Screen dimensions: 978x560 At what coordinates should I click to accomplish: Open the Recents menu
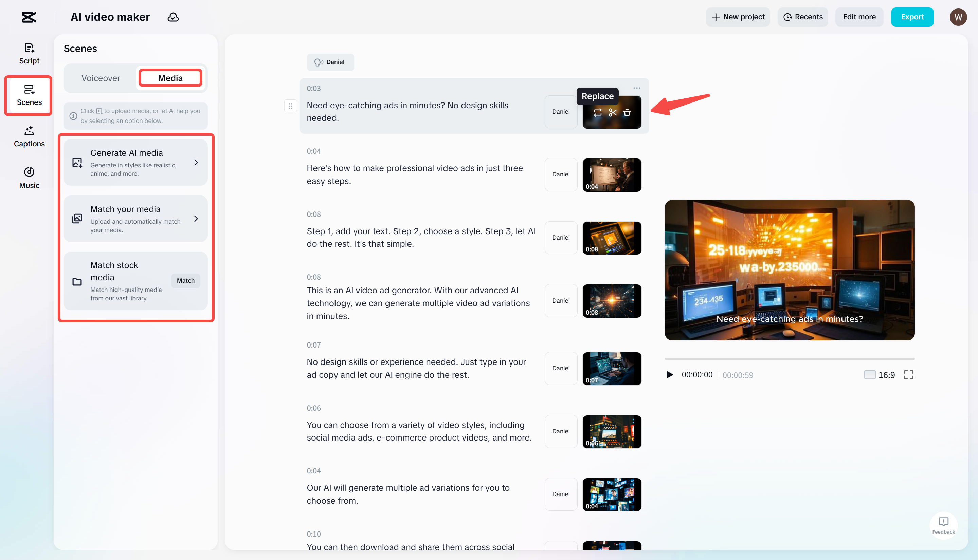point(802,17)
